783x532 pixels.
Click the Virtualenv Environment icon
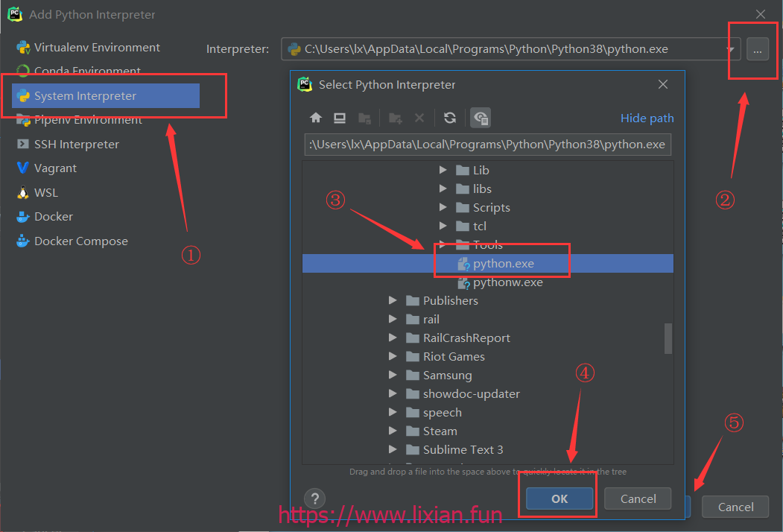point(23,48)
